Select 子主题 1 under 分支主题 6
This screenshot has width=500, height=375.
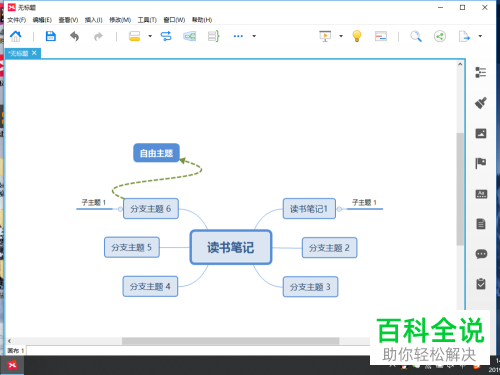[x=94, y=203]
